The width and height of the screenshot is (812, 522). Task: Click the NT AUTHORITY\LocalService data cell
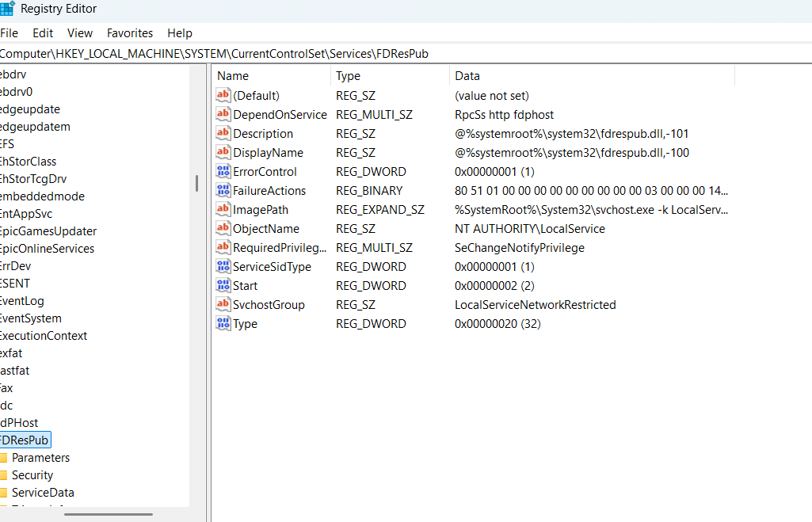click(x=530, y=228)
